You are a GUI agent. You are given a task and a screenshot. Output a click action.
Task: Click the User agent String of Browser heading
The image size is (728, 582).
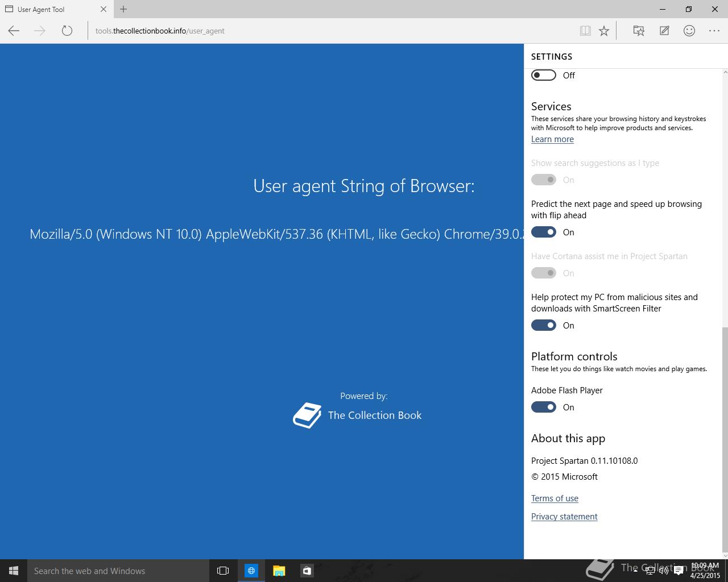[364, 186]
